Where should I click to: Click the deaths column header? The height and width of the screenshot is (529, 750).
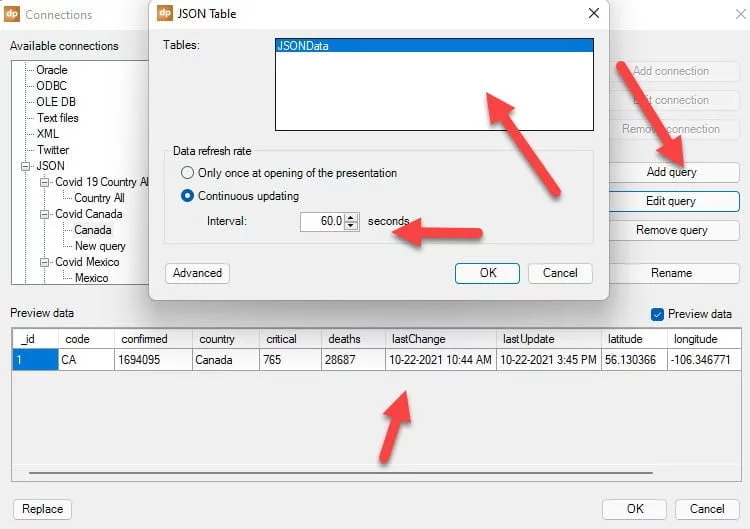pyautogui.click(x=353, y=339)
